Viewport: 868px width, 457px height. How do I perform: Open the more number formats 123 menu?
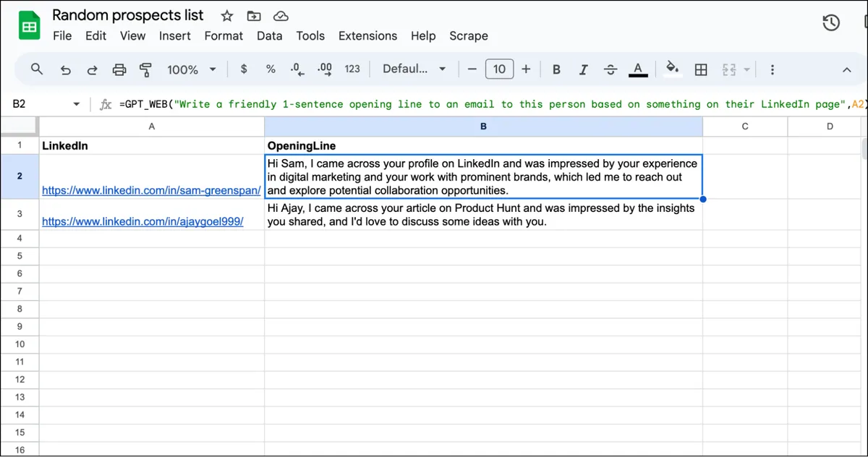click(x=352, y=69)
